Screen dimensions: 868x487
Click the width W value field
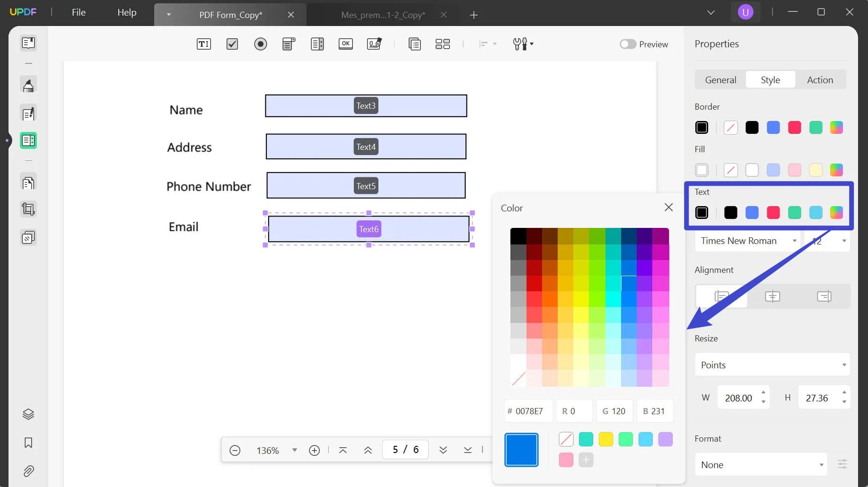739,398
